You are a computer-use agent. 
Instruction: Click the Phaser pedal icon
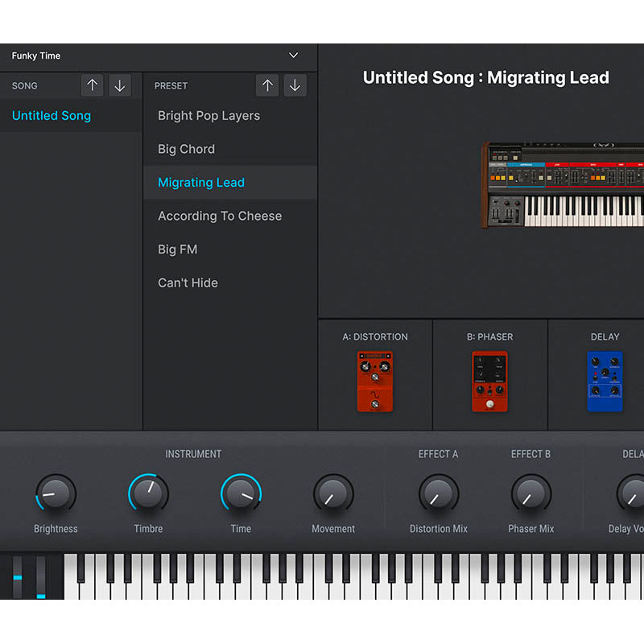(490, 379)
